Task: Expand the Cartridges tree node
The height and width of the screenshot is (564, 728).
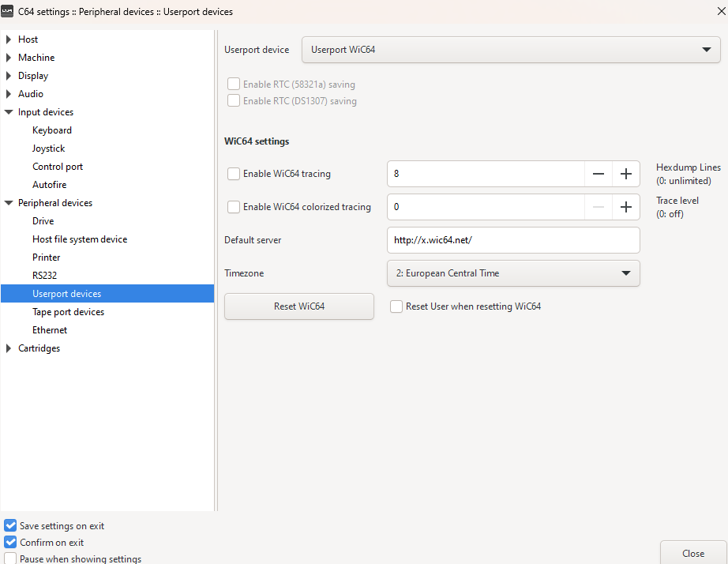Action: point(9,348)
